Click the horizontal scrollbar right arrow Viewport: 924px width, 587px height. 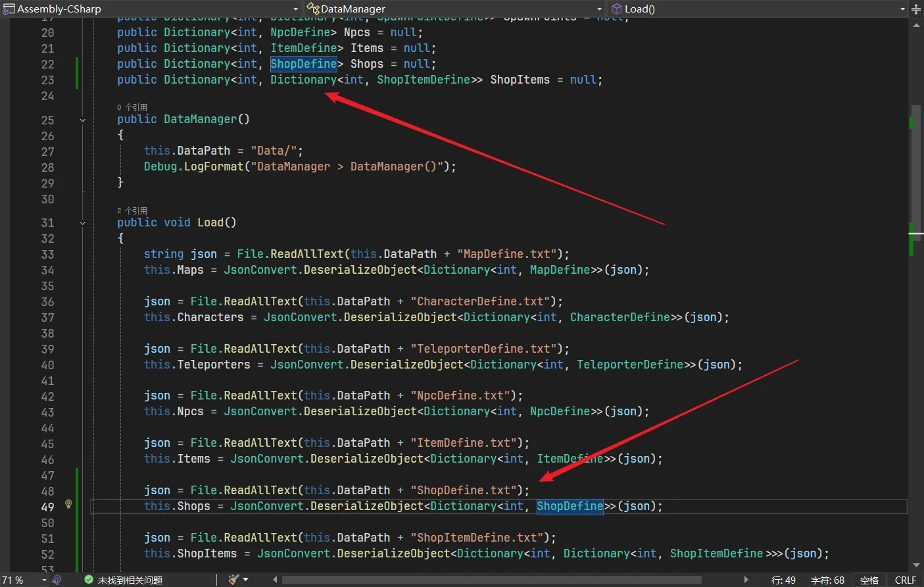(x=746, y=580)
